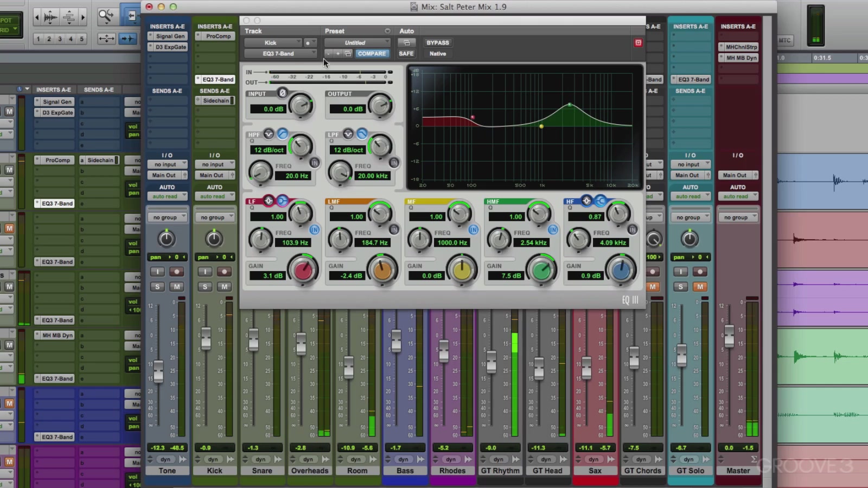Select the HPF high-pass filter type icon
The width and height of the screenshot is (868, 488).
(x=282, y=134)
